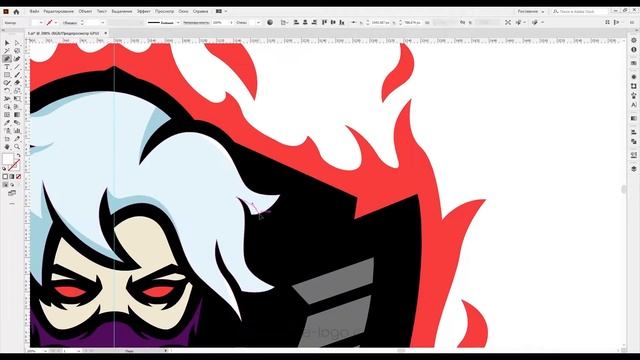Select the Column Graph tool
This screenshot has width=640, height=360.
[17, 131]
